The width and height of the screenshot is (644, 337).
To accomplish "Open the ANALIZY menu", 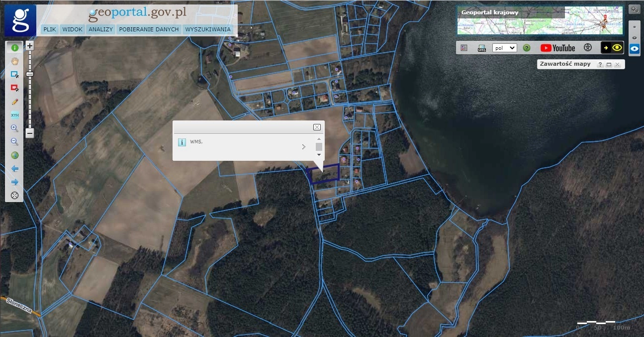I will pos(100,29).
